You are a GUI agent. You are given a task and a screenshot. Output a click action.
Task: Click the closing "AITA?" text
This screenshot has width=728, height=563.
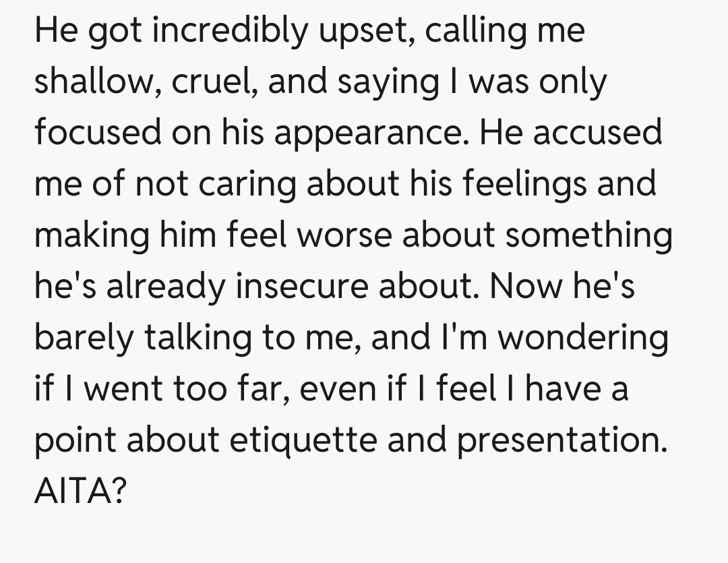pos(79,491)
